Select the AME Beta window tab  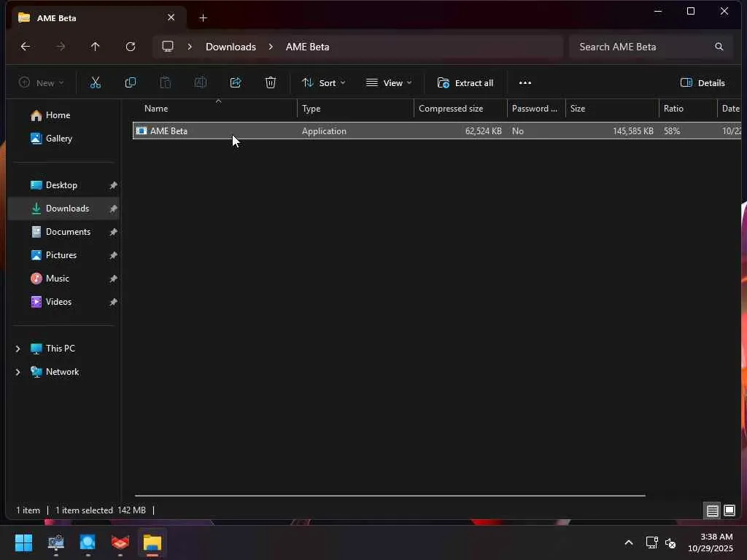click(97, 17)
